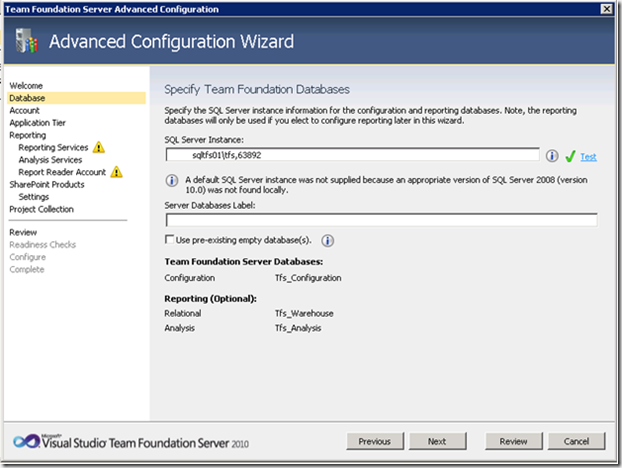
Task: Click the warning icon next to Reporting Services
Action: point(98,147)
